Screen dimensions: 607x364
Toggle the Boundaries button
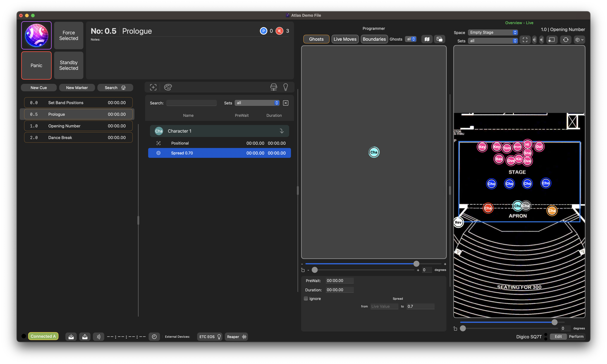374,39
